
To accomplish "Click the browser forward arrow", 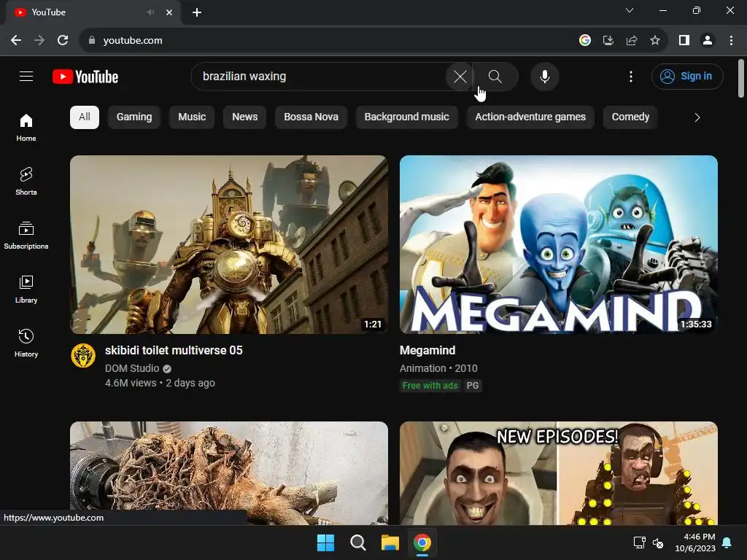I will [39, 41].
